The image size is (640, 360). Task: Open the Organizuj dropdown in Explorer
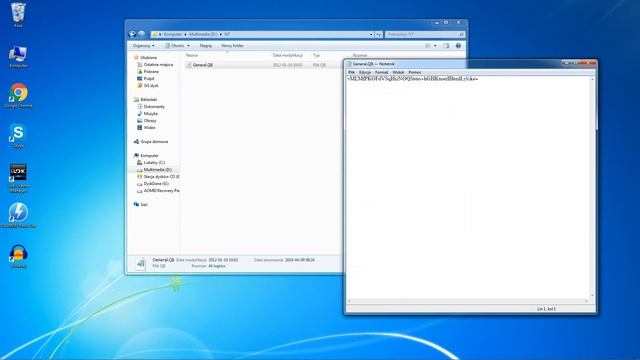pos(143,46)
